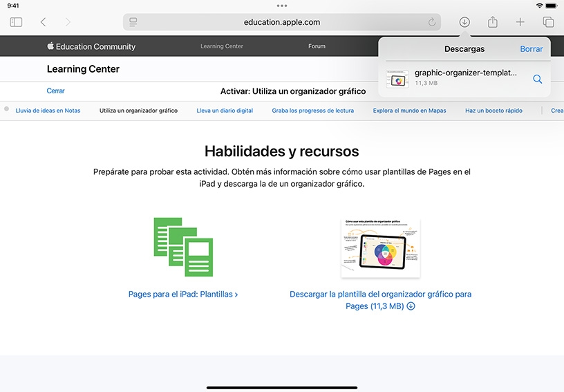Go forward to next page

point(68,22)
